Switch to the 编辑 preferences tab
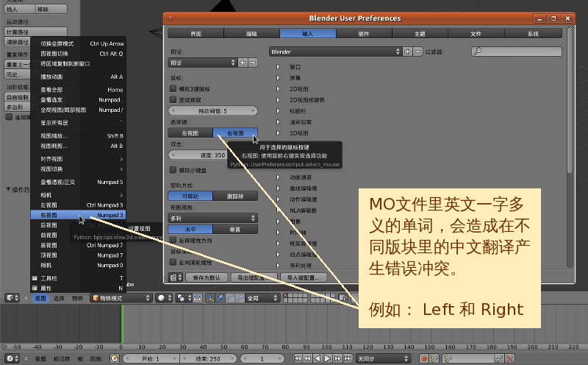The height and width of the screenshot is (365, 588). tap(251, 33)
